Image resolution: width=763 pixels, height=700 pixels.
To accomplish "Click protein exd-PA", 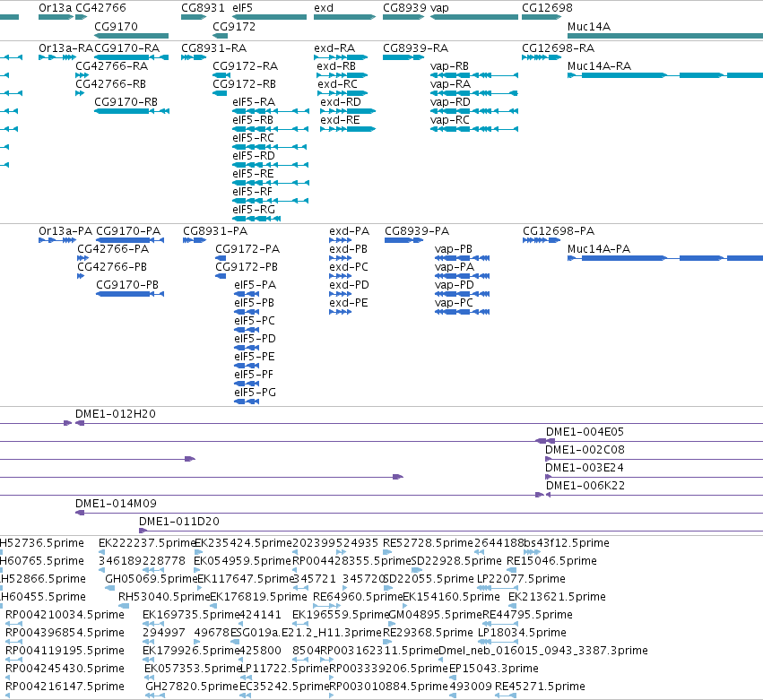I will click(x=340, y=240).
